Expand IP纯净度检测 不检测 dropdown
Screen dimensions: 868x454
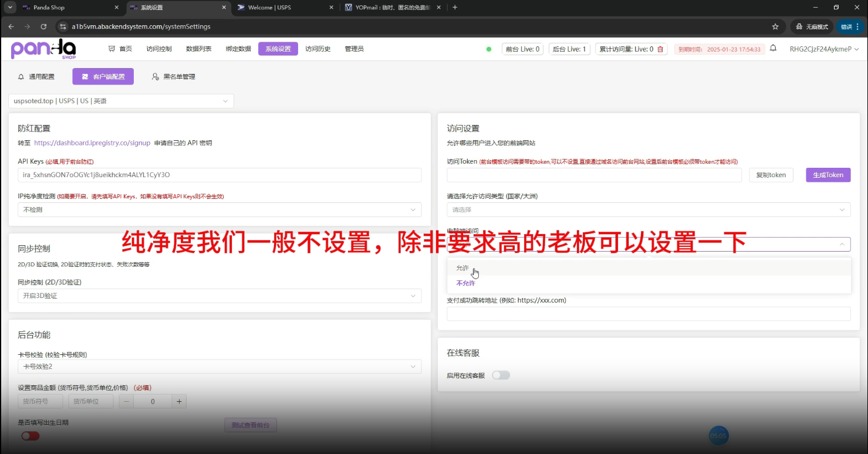[x=219, y=209]
